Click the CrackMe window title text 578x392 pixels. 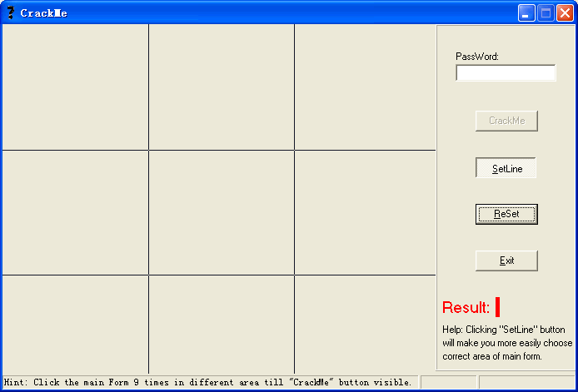[x=43, y=13]
